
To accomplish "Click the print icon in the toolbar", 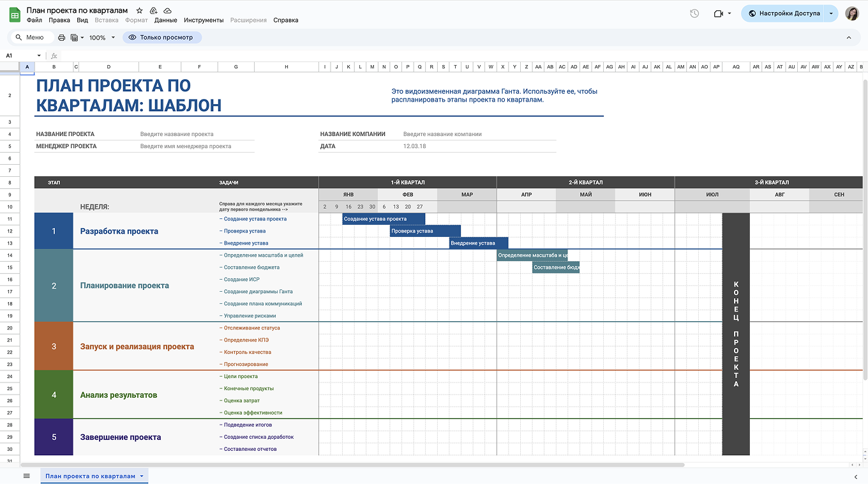I will [62, 38].
